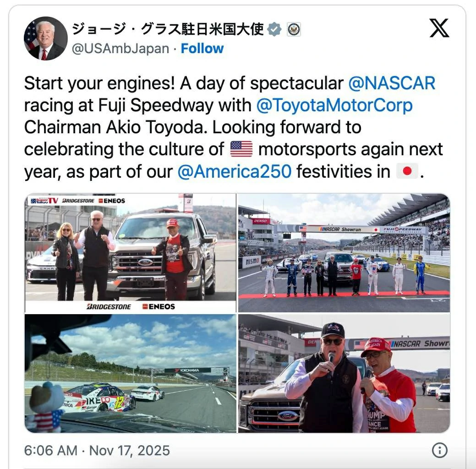Open the tweet info circle icon

click(x=439, y=450)
